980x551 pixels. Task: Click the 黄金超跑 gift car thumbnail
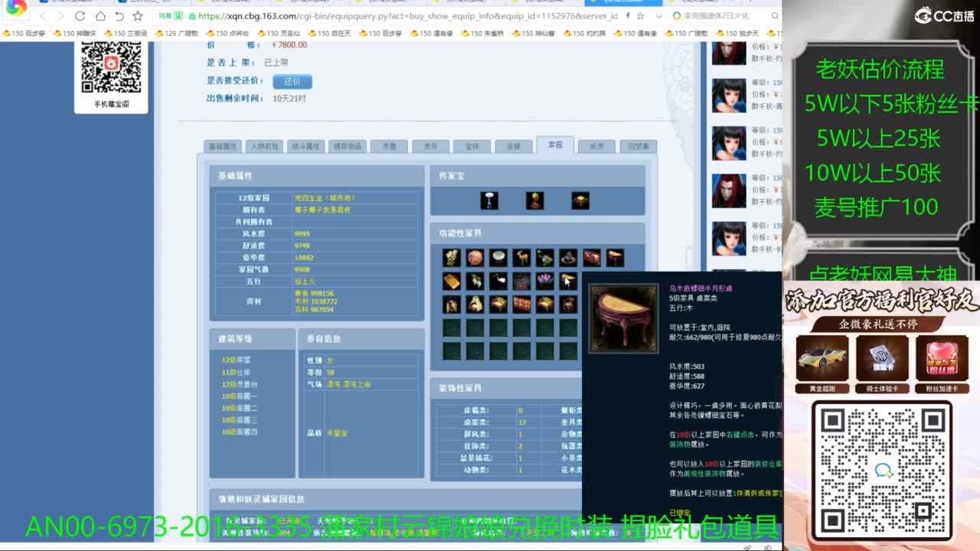pos(822,358)
